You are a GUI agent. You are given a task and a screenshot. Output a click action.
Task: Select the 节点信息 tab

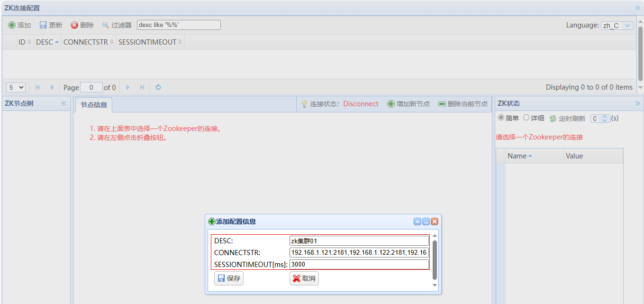click(93, 105)
